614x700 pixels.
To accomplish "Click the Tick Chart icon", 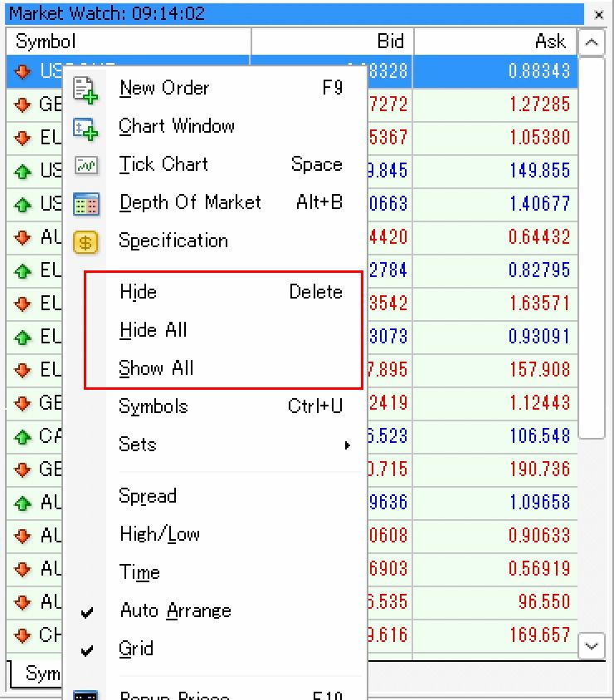I will [x=85, y=165].
